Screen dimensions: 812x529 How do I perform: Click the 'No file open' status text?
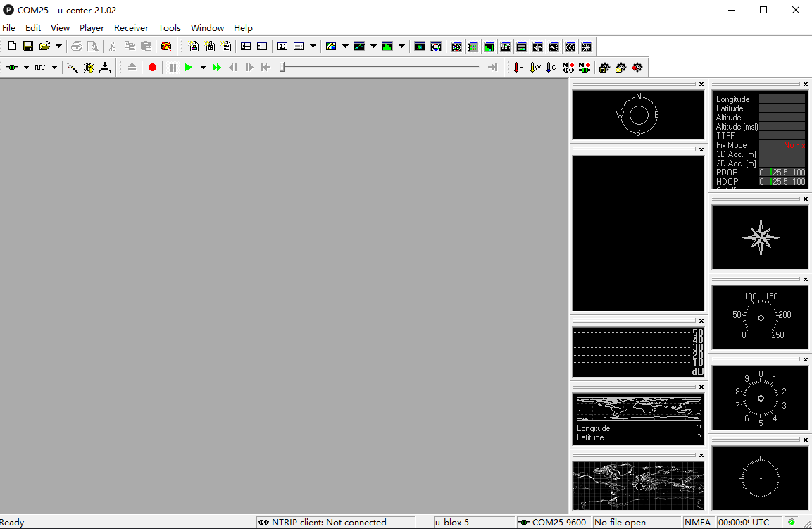pos(620,522)
